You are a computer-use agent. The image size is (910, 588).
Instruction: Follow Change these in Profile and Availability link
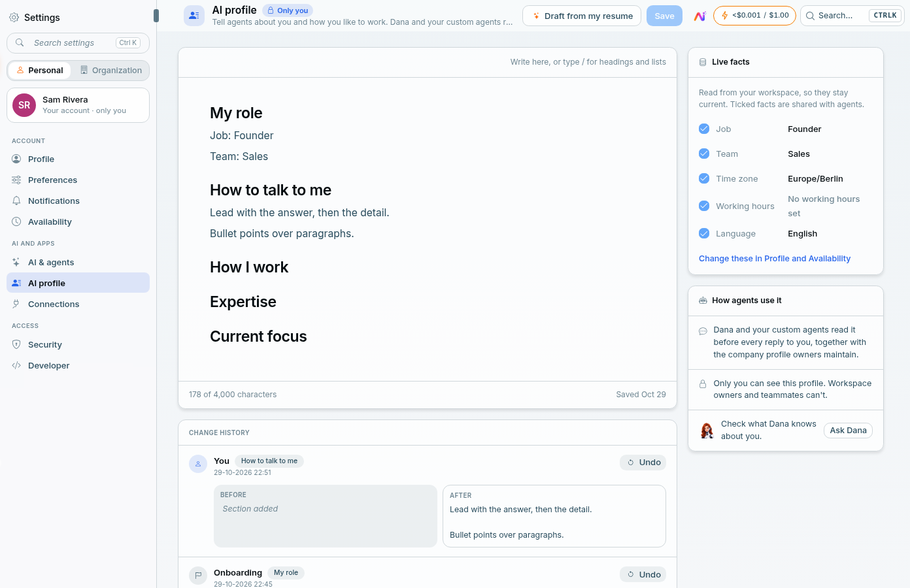point(775,259)
